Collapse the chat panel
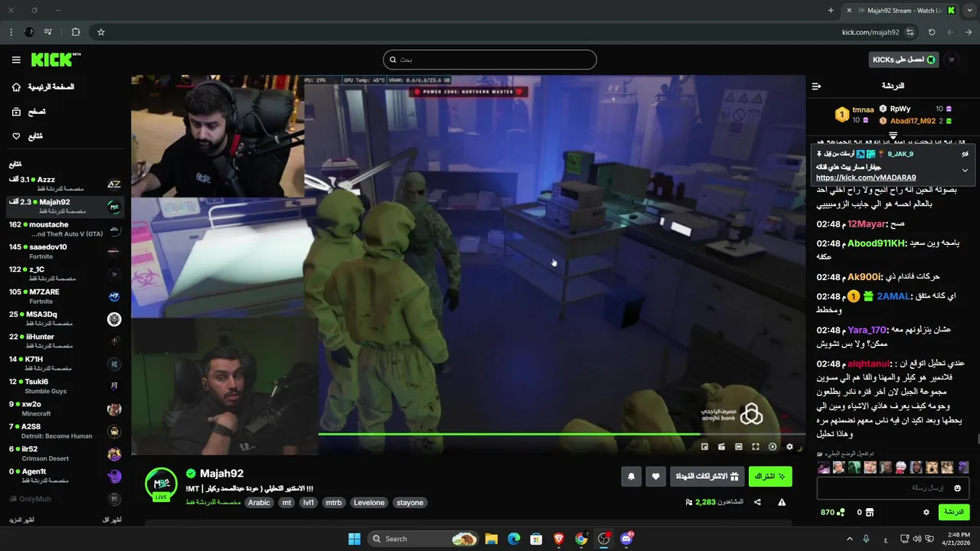Screen dimensions: 980x551 point(816,86)
